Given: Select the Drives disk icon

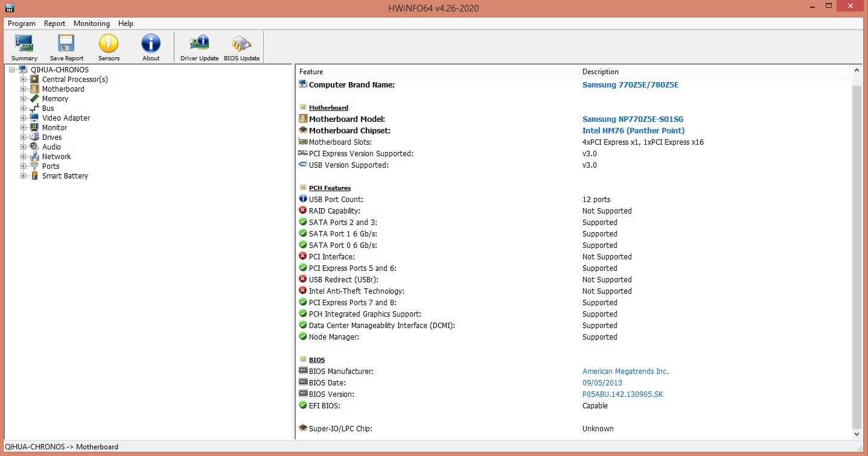Looking at the screenshot, I should pos(34,137).
